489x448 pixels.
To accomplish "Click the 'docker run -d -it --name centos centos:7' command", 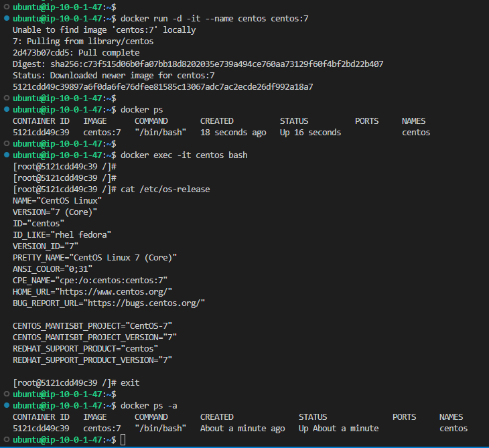I will (214, 19).
